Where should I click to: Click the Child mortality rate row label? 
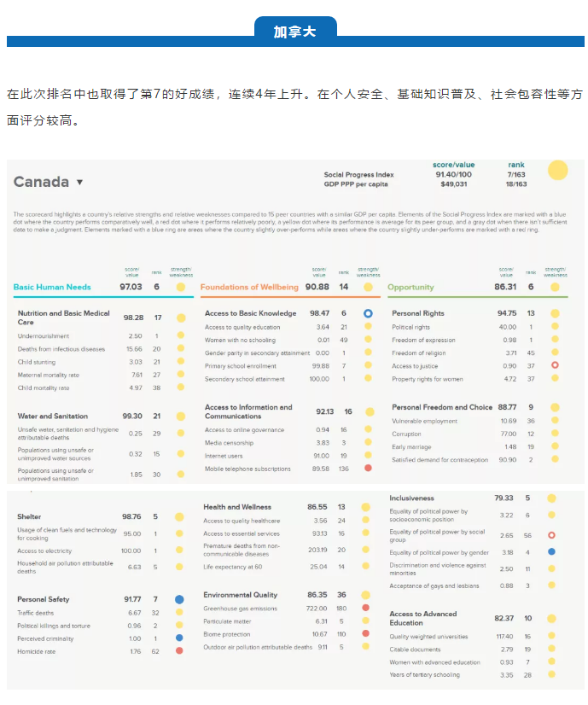(44, 387)
